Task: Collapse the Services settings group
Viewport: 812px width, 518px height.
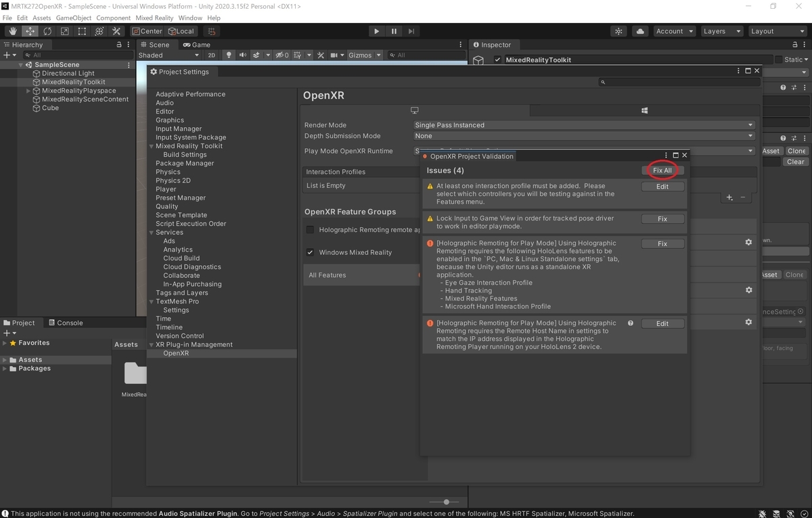Action: point(152,233)
